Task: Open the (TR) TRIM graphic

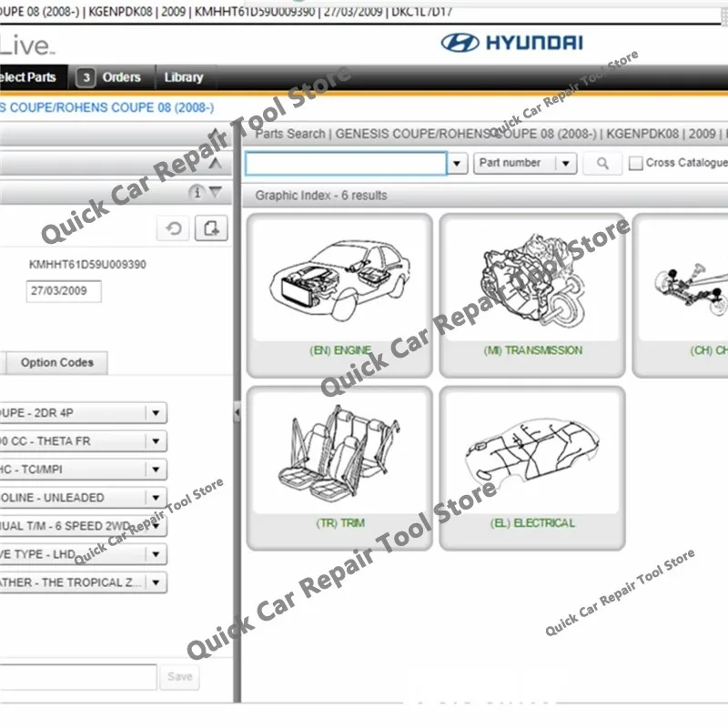Action: tap(339, 469)
